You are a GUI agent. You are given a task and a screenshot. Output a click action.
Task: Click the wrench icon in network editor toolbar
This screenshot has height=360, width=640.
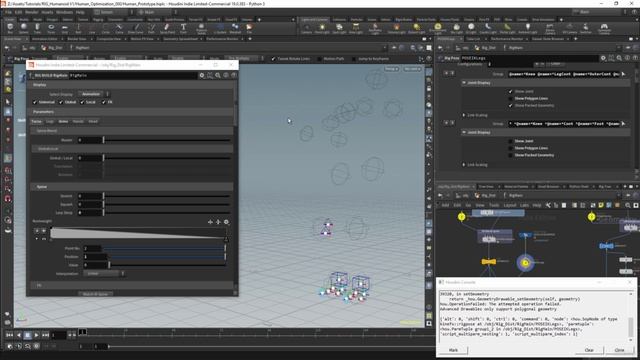[548, 205]
